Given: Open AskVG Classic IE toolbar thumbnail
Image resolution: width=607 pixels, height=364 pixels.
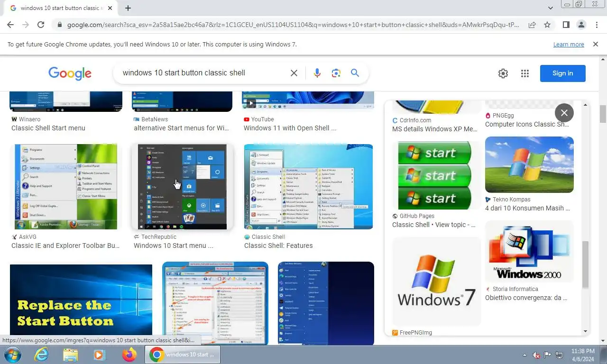Looking at the screenshot, I should (66, 187).
